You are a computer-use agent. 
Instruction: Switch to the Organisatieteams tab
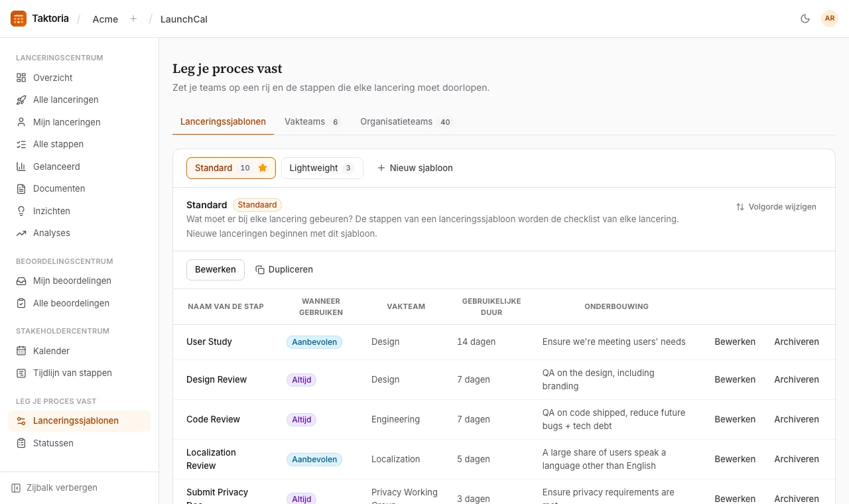pos(406,121)
